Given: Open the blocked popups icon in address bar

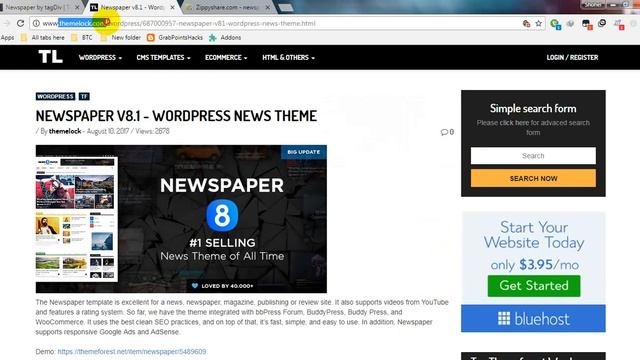Looking at the screenshot, I should tap(526, 23).
